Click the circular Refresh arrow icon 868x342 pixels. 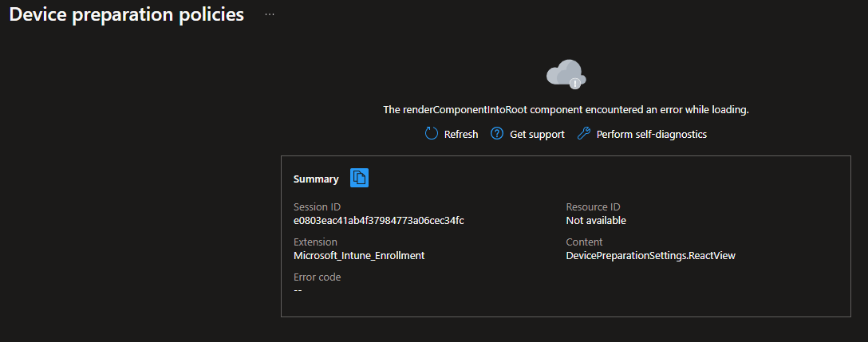[x=432, y=134]
